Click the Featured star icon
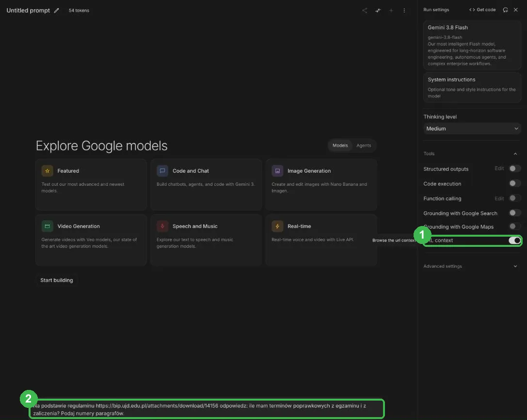This screenshot has height=420, width=527. pyautogui.click(x=48, y=171)
